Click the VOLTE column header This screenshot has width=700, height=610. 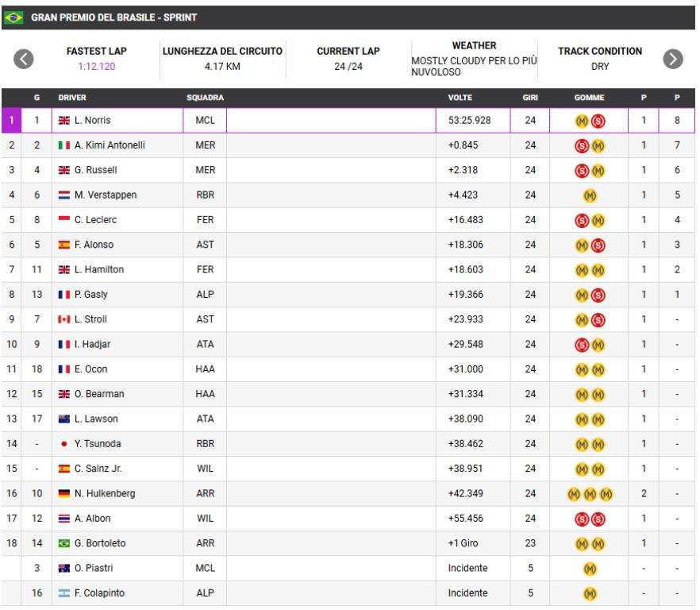click(460, 98)
